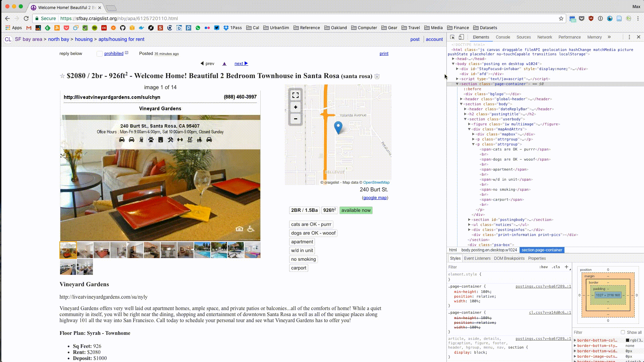Screen dimensions: 644x362
Task: Click the browser address bar URL
Action: coord(119,18)
